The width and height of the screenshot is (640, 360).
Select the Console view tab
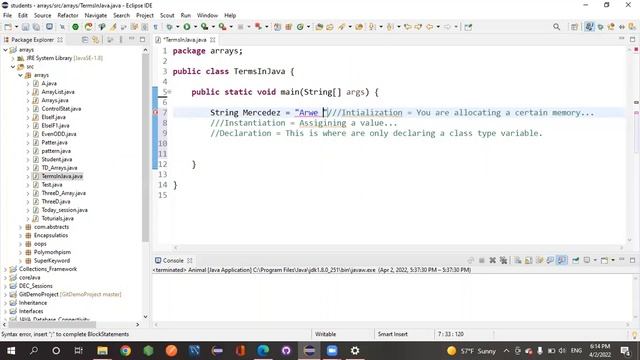point(173,260)
